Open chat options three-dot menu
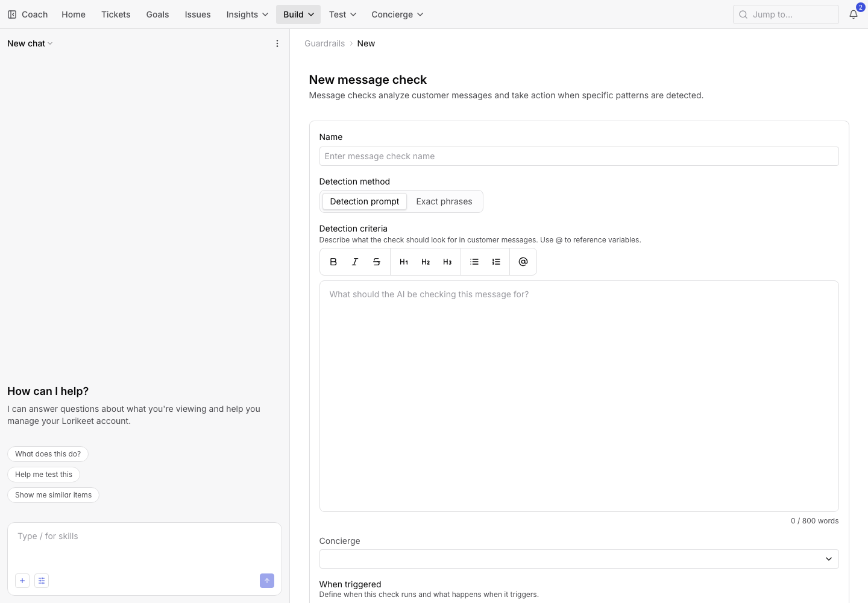 [277, 43]
